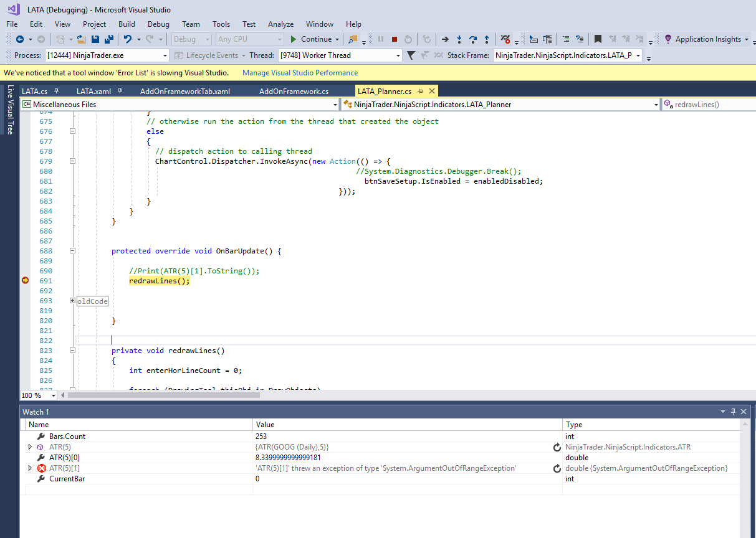Open the Live Visual Tree side panel
This screenshot has width=756, height=538.
tap(10, 110)
